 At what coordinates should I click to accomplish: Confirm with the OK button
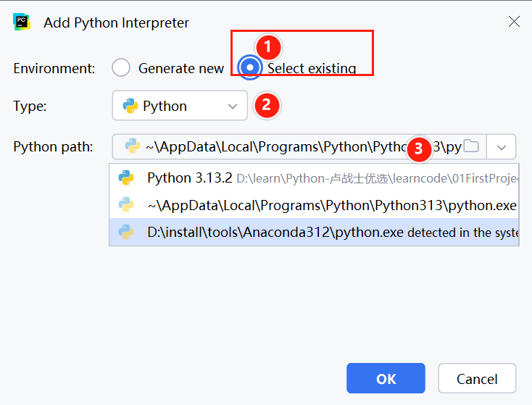click(x=386, y=378)
